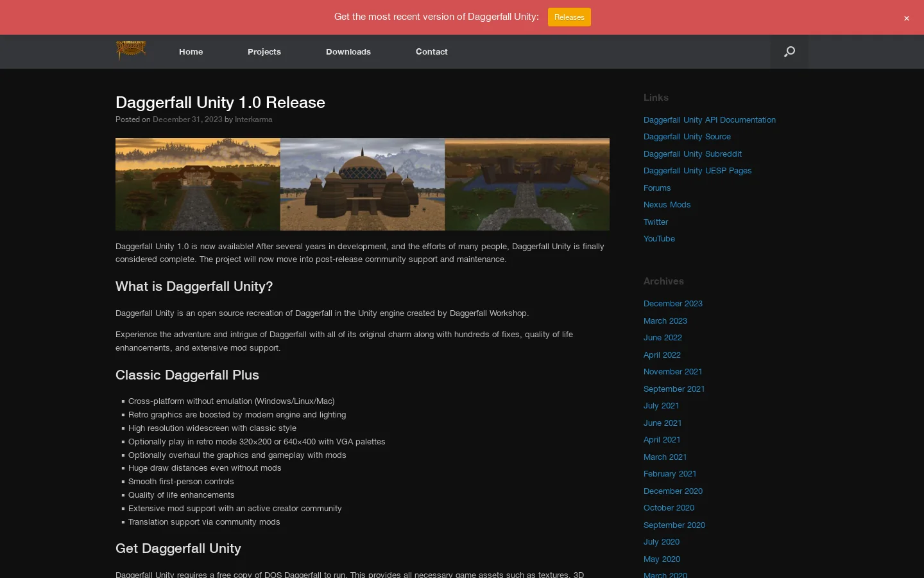The height and width of the screenshot is (578, 924).
Task: Go to the Home menu item
Action: (x=191, y=51)
